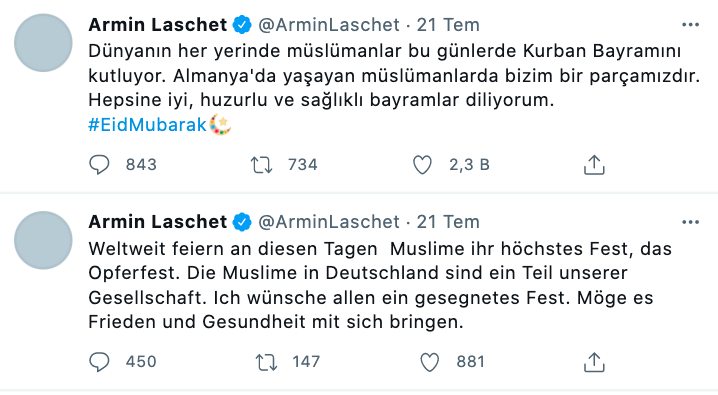Share the Turkish Kurban Bayramı tweet

[594, 165]
